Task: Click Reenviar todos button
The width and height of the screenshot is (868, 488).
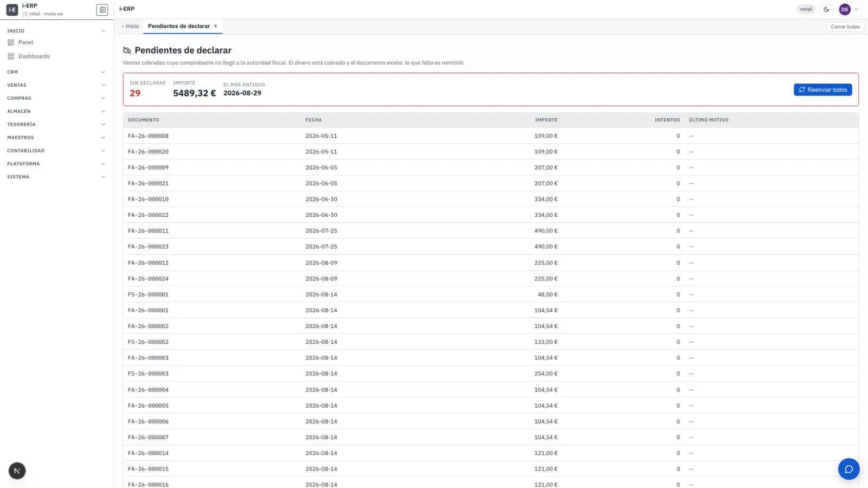Action: click(x=822, y=89)
